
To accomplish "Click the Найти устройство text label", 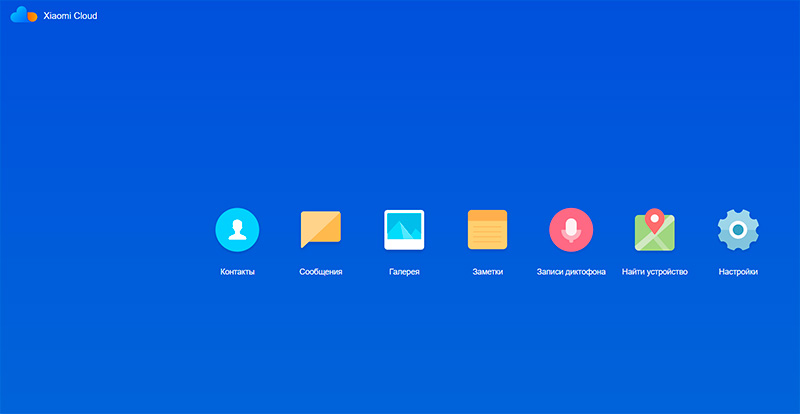I will coord(654,272).
